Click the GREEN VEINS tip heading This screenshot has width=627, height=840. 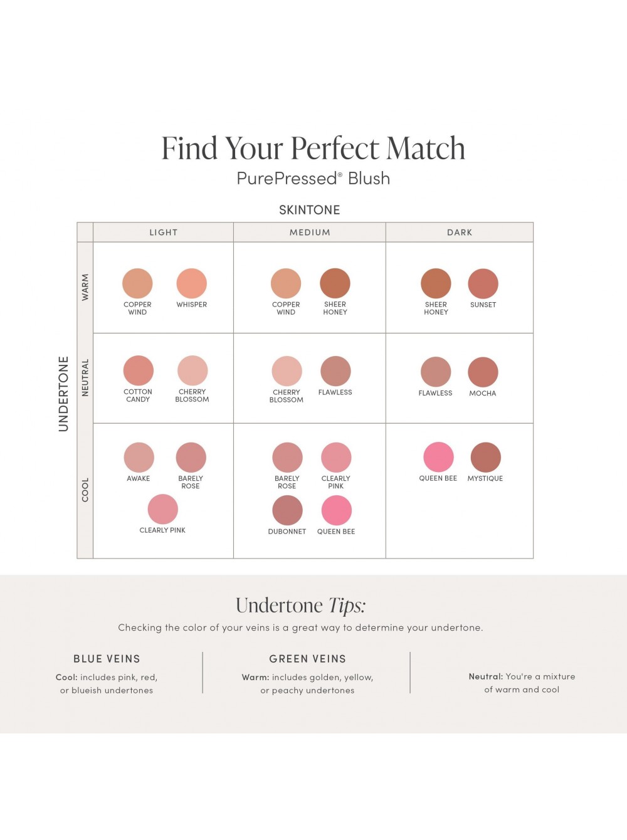(307, 659)
